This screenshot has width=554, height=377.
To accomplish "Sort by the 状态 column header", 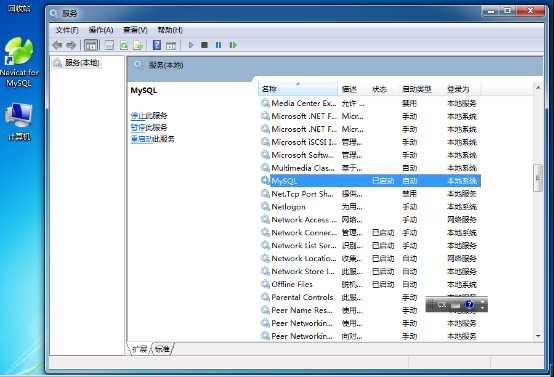I will tap(384, 89).
